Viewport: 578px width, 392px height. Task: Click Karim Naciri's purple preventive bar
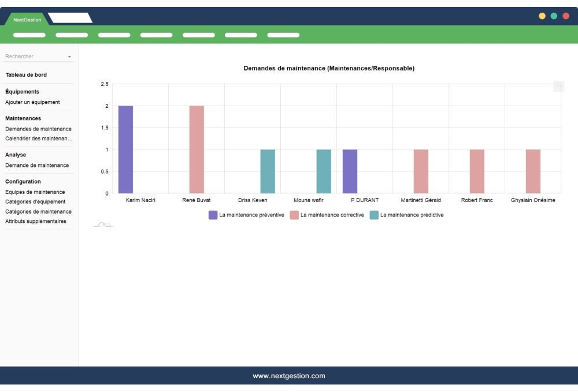pos(125,149)
